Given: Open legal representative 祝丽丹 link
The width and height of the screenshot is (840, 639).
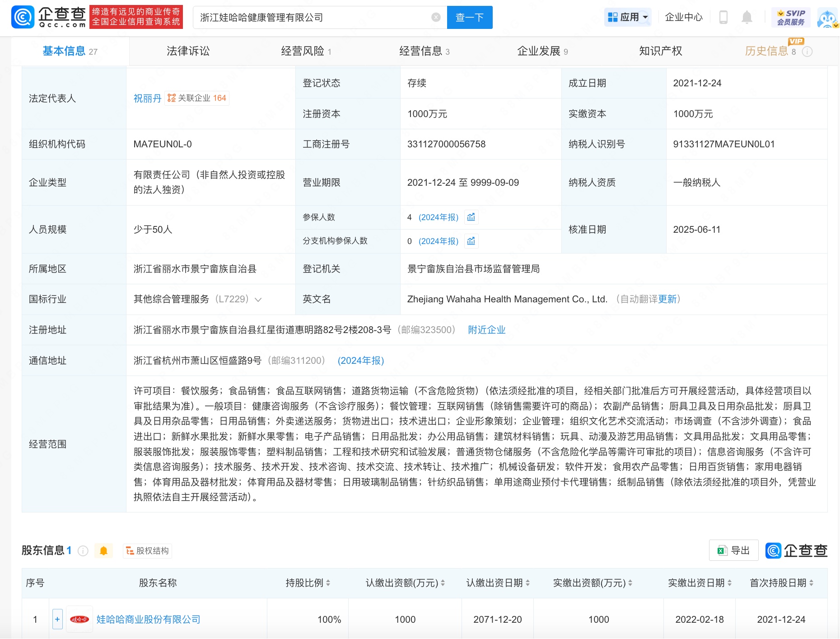Looking at the screenshot, I should (x=147, y=98).
